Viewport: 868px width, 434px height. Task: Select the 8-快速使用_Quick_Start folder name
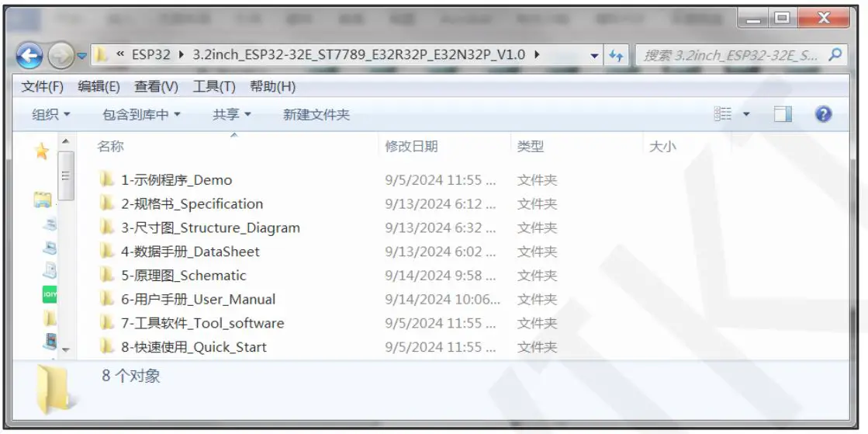pyautogui.click(x=194, y=347)
